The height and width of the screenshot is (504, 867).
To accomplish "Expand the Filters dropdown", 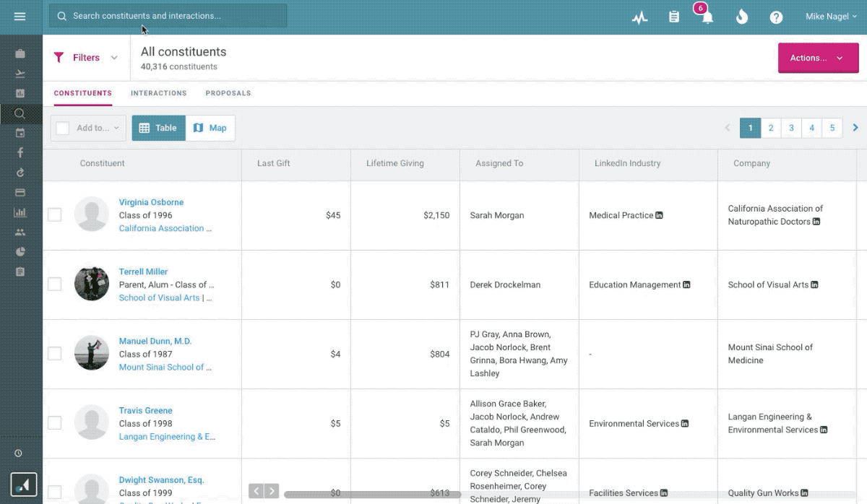I will pyautogui.click(x=86, y=58).
